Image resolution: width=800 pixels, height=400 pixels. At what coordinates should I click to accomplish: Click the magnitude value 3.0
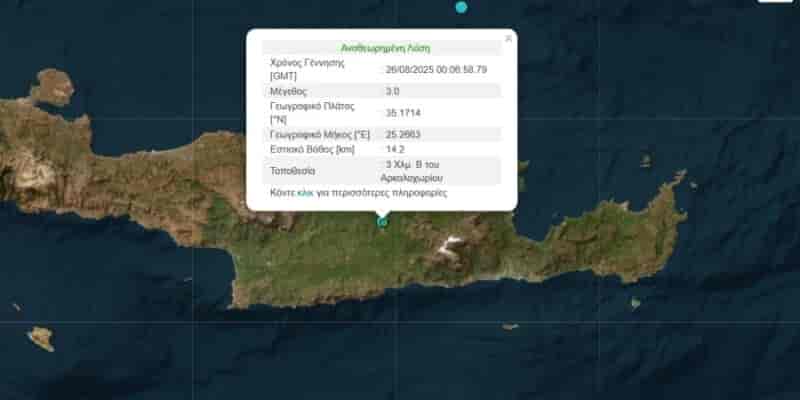click(392, 92)
